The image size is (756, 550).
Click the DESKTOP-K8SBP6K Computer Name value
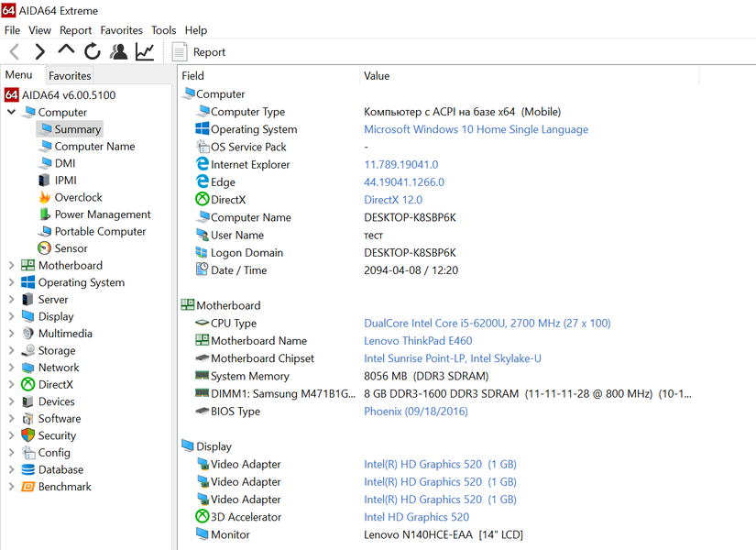click(410, 217)
